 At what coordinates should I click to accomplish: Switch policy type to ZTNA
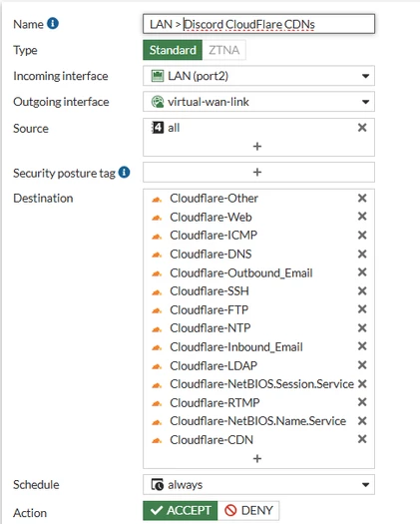point(223,50)
